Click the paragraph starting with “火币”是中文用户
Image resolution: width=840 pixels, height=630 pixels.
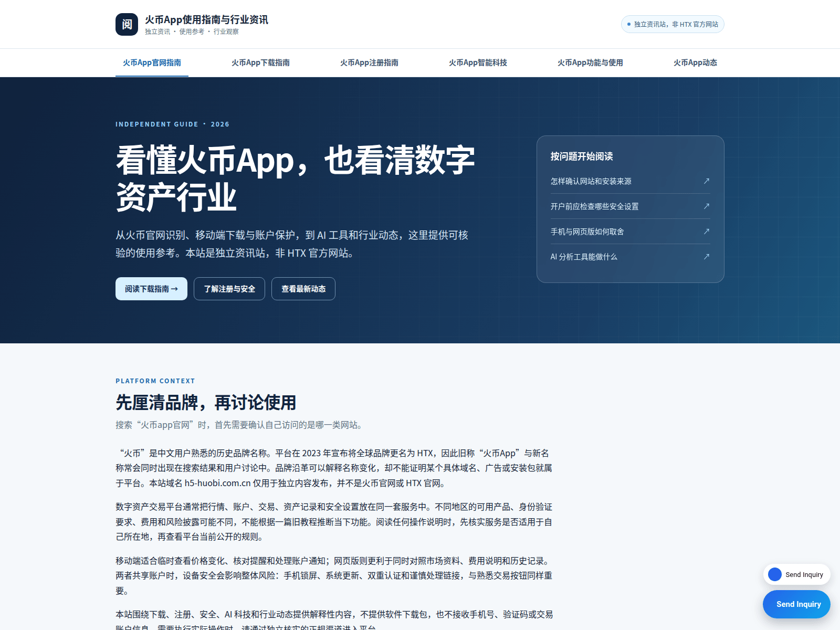coord(334,468)
